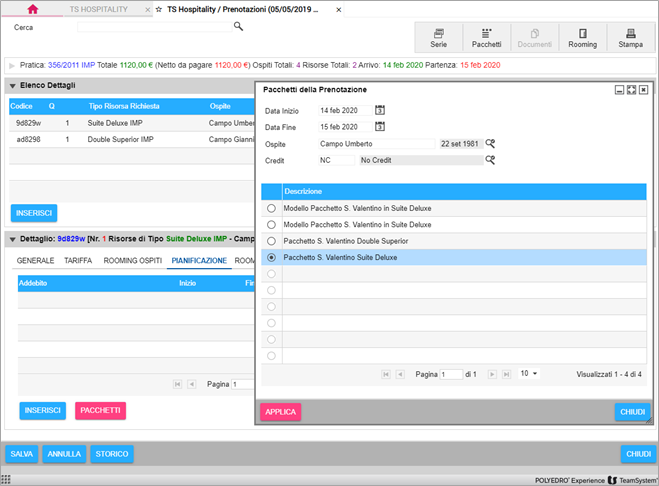The height and width of the screenshot is (486, 659).
Task: Expand the Pratica summary bar triangle
Action: click(x=12, y=66)
